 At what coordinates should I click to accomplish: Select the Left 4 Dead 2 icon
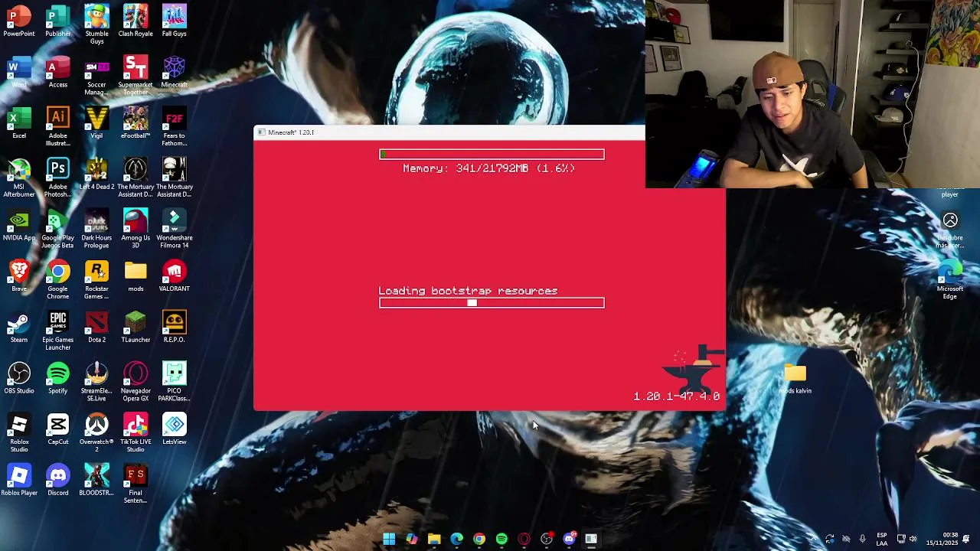(x=96, y=174)
